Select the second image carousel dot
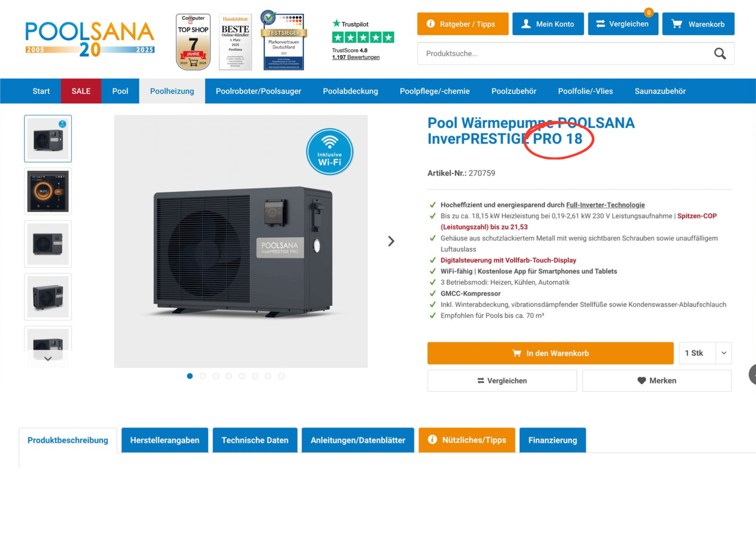Viewport: 756px width, 534px height. 203,376
